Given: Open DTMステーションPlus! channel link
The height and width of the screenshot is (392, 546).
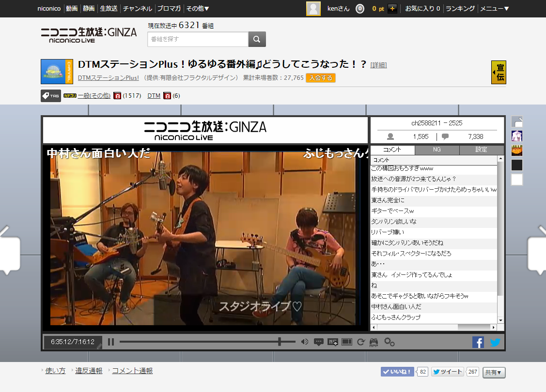Looking at the screenshot, I should point(109,78).
